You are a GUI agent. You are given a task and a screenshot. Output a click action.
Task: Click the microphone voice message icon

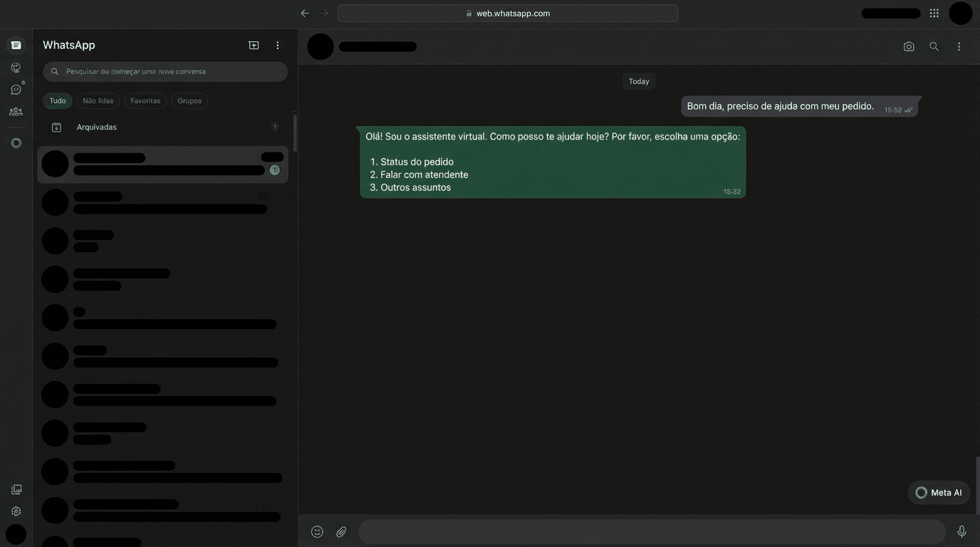point(961,532)
